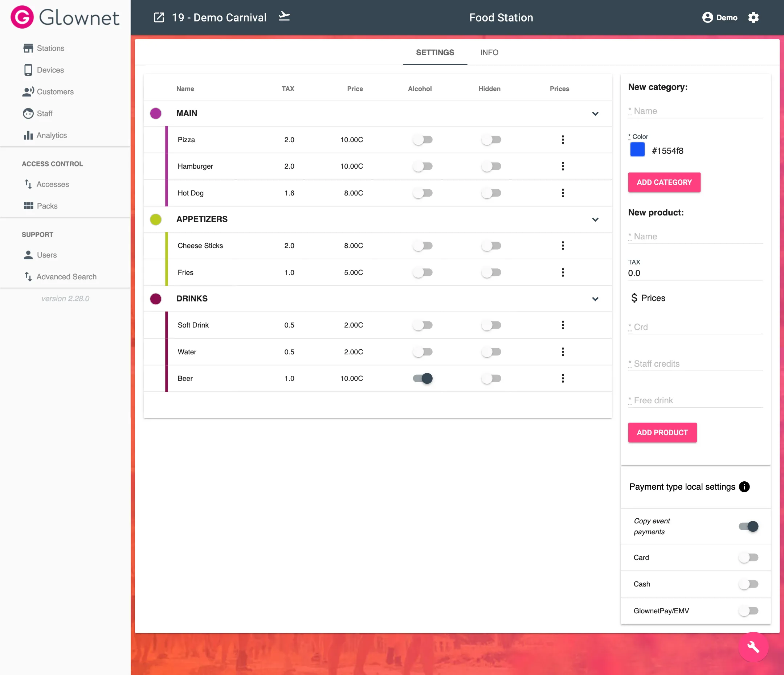Disable Alcohol switch for Beer
The width and height of the screenshot is (784, 675).
[x=422, y=378]
